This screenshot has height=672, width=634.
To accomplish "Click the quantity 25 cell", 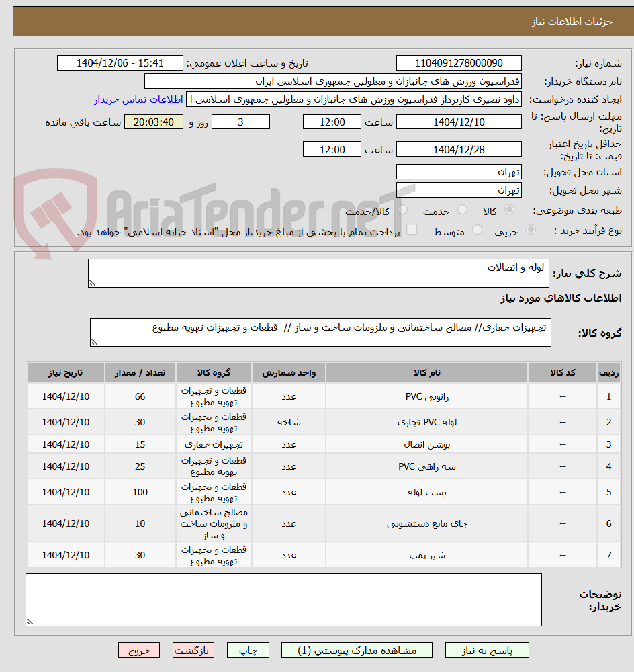I will coord(140,466).
